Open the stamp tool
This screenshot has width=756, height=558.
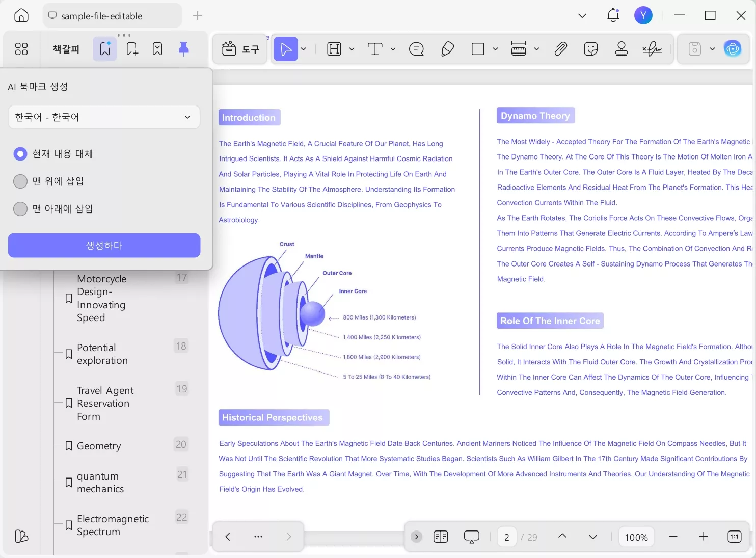(621, 49)
